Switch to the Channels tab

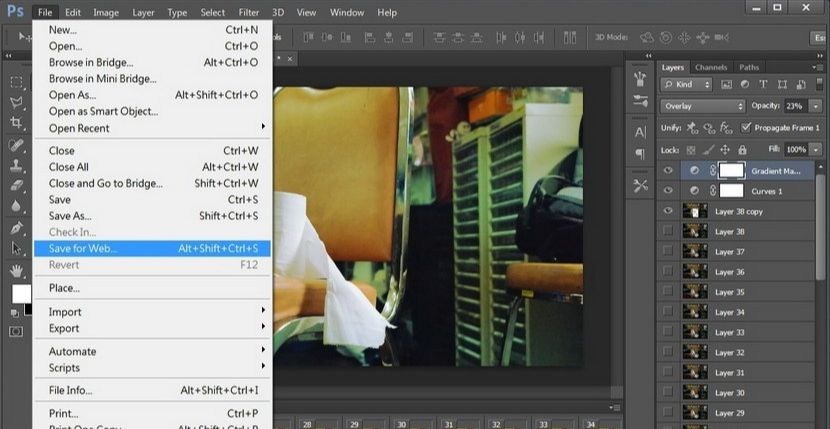coord(711,67)
